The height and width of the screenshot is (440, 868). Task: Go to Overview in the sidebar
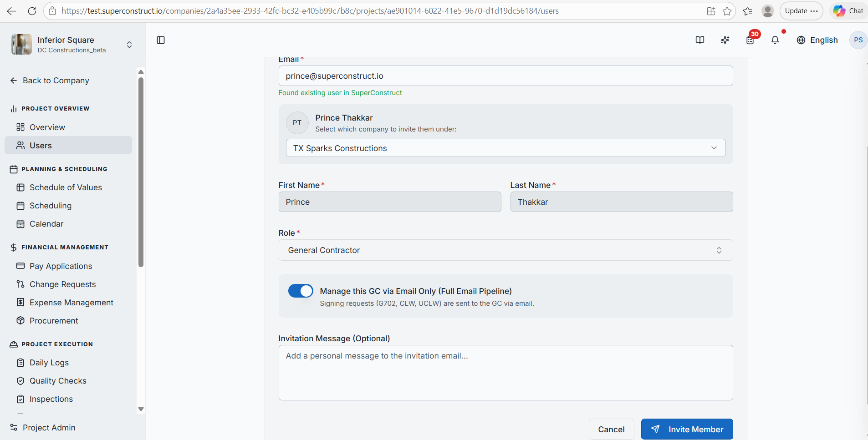coord(68,127)
